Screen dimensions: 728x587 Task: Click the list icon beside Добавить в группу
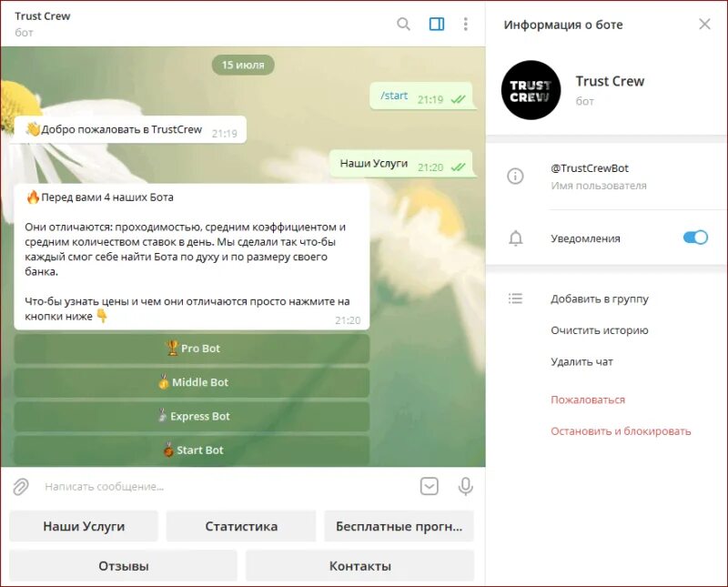tap(515, 299)
